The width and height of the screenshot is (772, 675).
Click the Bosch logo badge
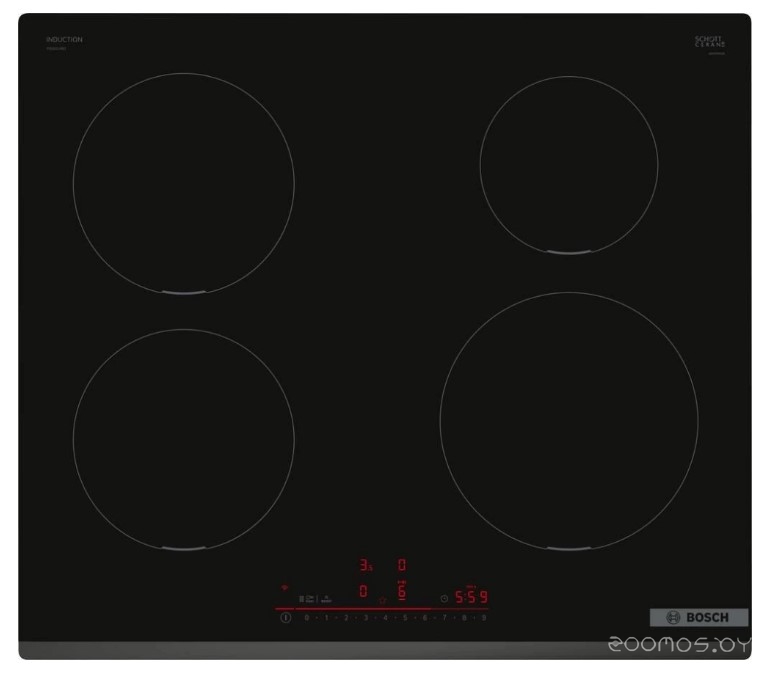tap(699, 618)
